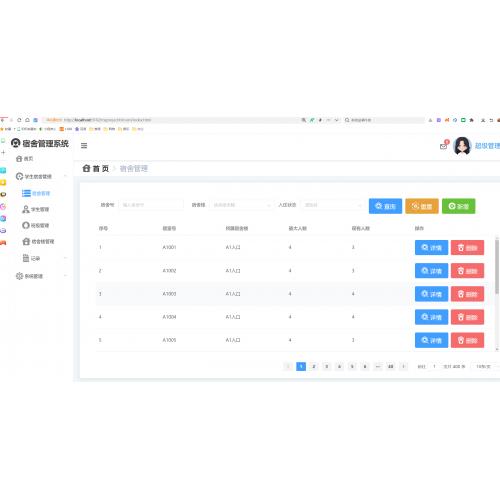Click the orange reset button
The width and height of the screenshot is (500, 500).
pos(422,206)
